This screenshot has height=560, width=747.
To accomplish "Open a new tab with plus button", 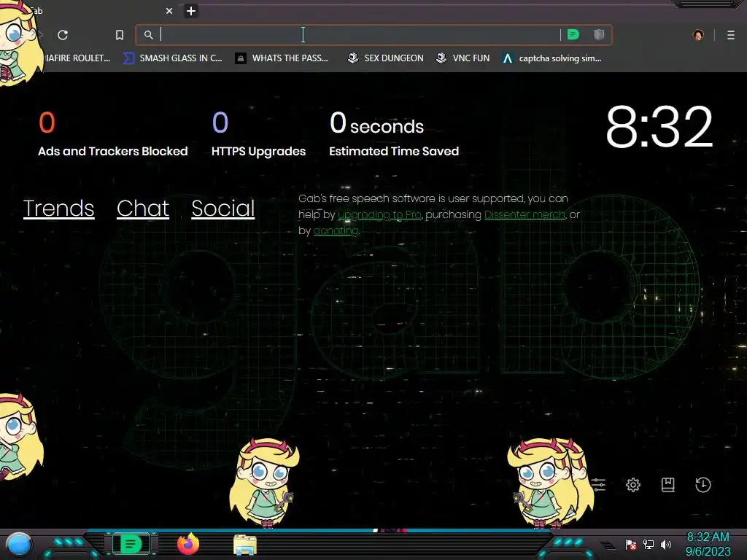I will (191, 10).
